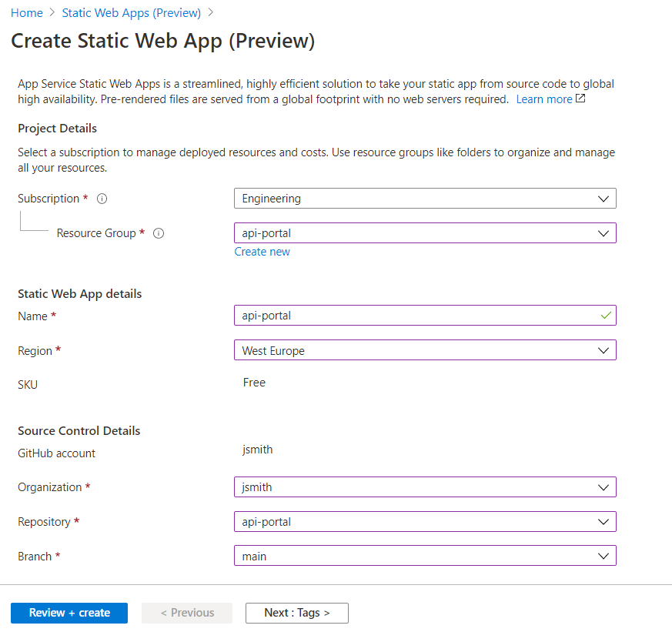Select the Branch dropdown showing main
This screenshot has height=632, width=672.
coord(425,556)
